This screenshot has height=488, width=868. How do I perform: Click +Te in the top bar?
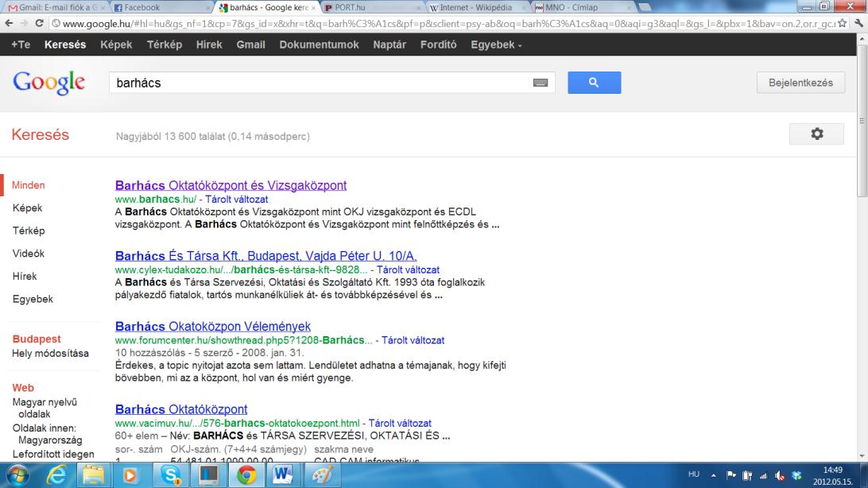(x=21, y=45)
